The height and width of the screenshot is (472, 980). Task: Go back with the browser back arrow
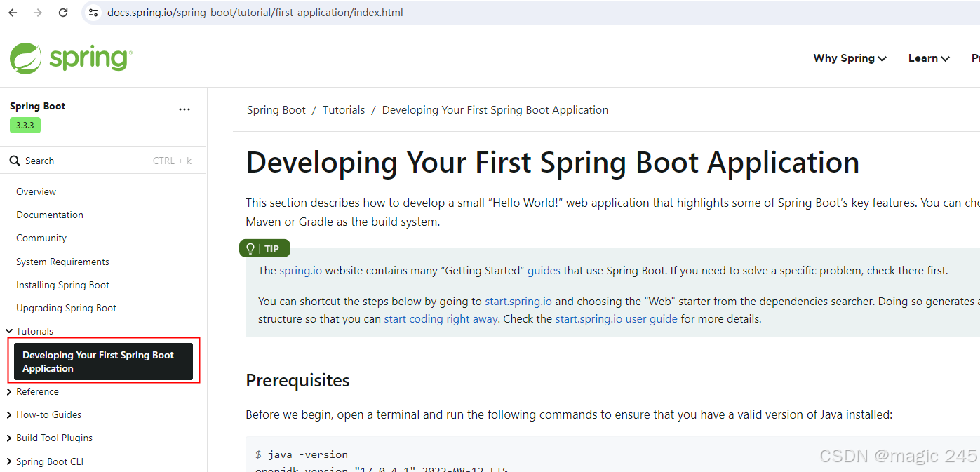tap(13, 13)
